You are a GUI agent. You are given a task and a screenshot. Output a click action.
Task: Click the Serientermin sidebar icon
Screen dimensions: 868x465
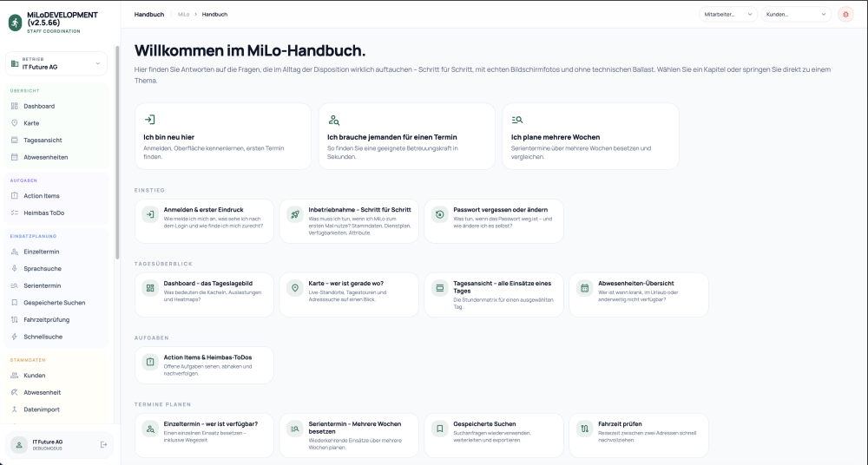click(x=15, y=285)
